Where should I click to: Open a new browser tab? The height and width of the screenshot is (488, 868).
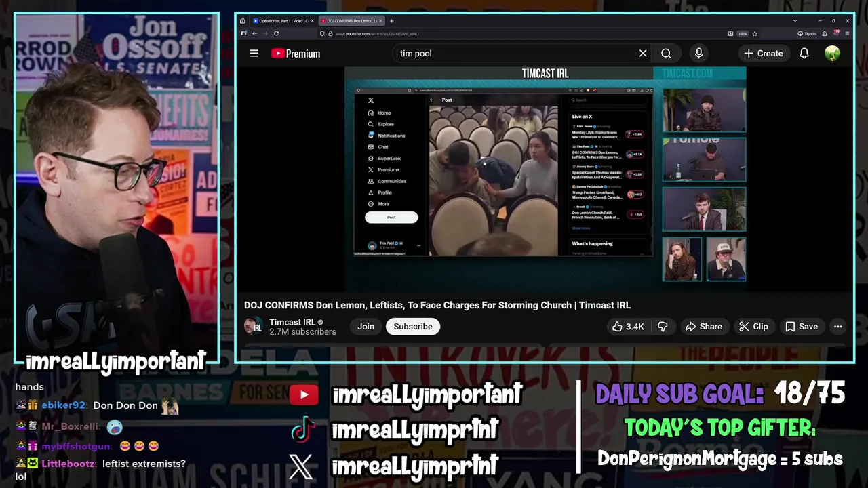[391, 21]
